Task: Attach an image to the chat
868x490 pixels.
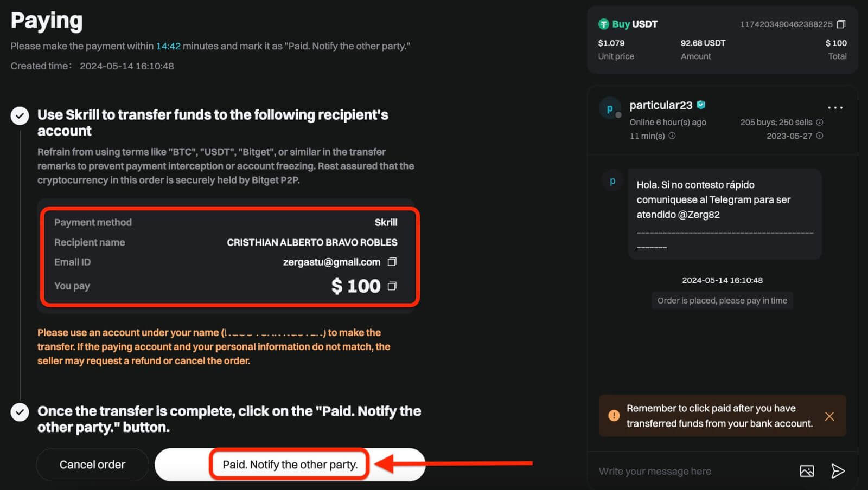Action: [807, 471]
